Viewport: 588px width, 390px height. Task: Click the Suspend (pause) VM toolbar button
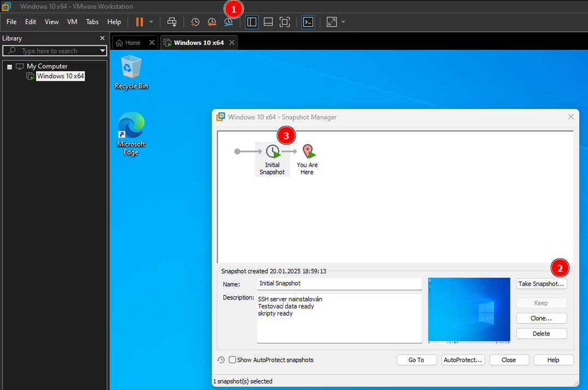tap(139, 22)
